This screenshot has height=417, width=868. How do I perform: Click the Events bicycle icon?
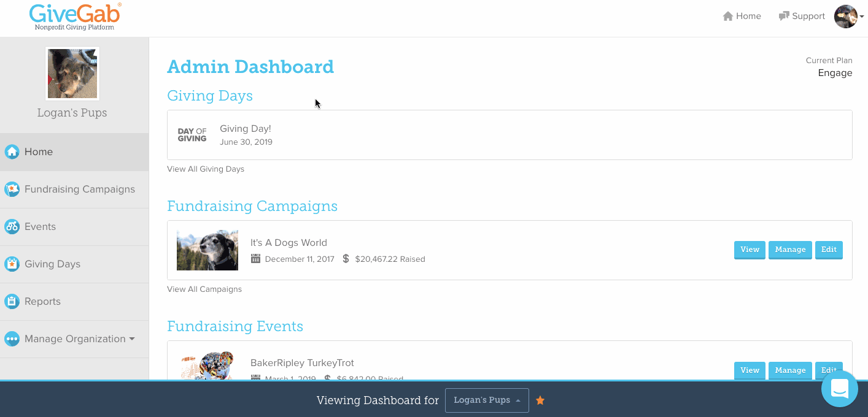(12, 227)
